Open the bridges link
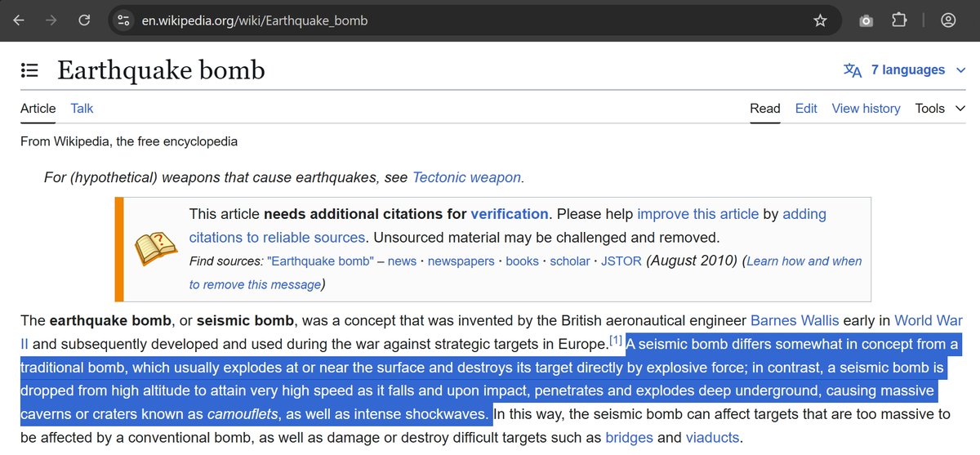 629,437
